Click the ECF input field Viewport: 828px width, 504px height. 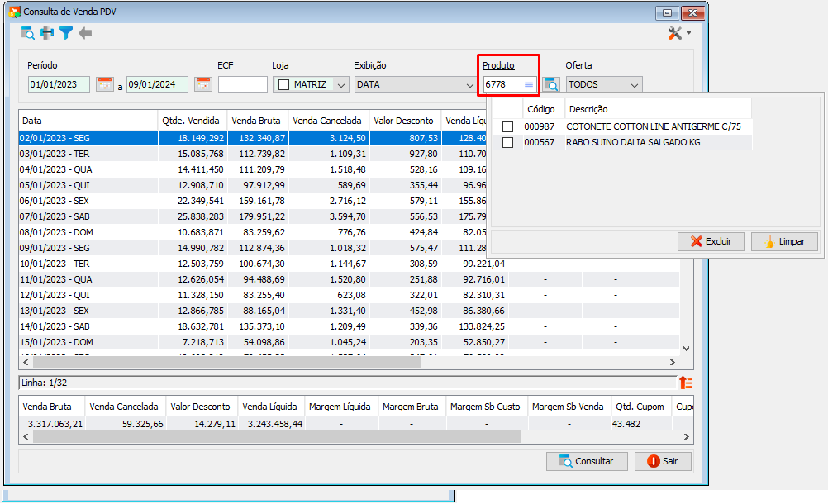coord(242,84)
